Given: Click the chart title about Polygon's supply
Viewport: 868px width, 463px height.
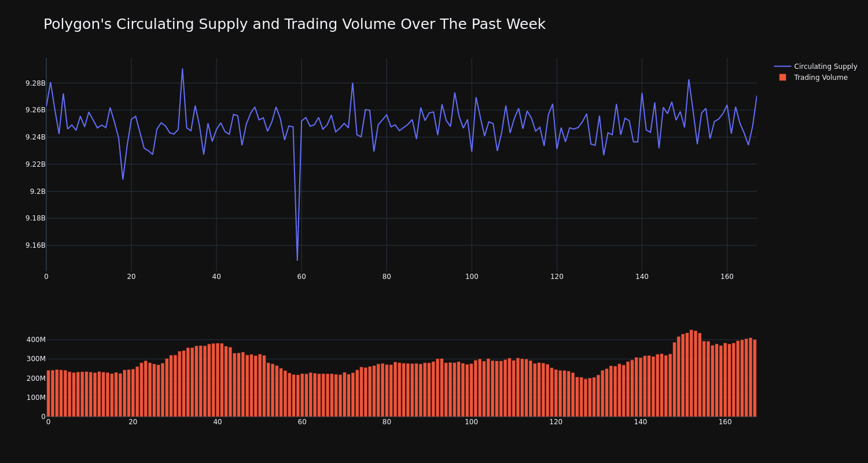Looking at the screenshot, I should click(294, 24).
